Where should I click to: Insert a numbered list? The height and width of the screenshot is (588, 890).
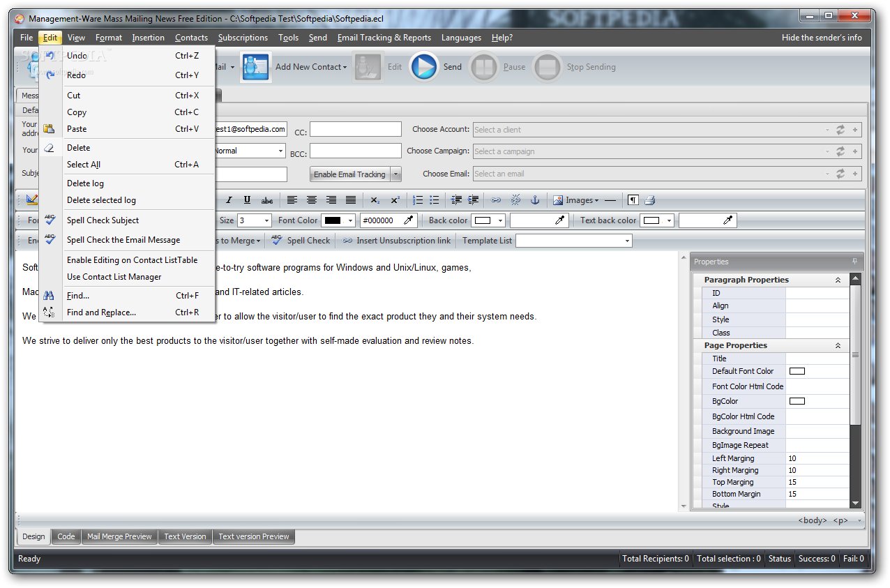[x=418, y=200]
